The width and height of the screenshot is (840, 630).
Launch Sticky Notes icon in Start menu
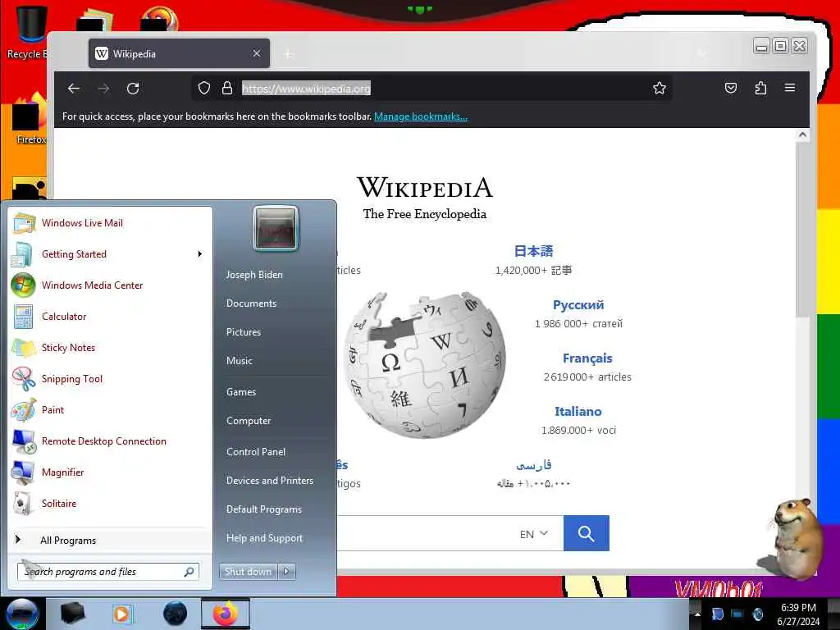24,348
